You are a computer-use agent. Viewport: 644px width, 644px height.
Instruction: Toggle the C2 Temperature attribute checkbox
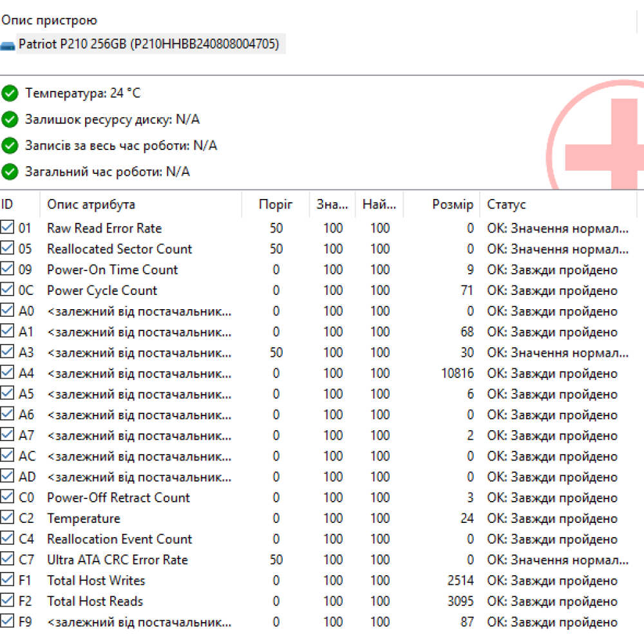(x=7, y=518)
